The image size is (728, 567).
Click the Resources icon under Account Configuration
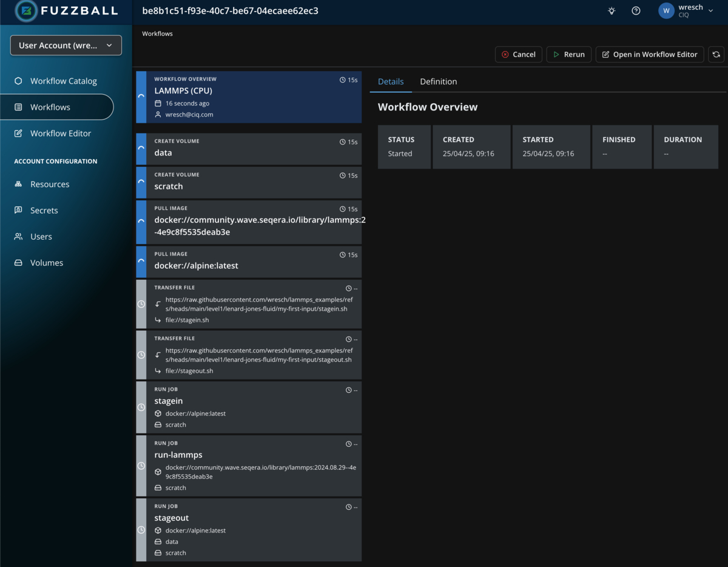point(18,184)
